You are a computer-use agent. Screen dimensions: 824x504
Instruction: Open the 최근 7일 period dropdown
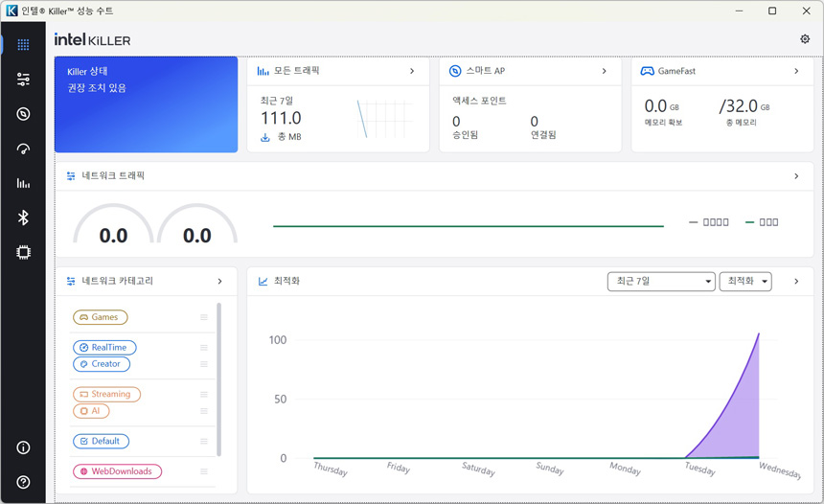point(661,281)
